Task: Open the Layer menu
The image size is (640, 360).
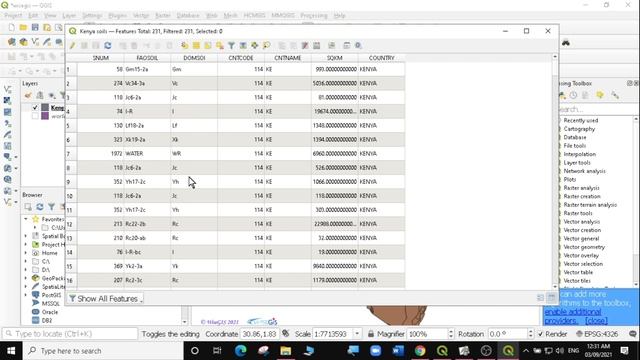Action: [x=69, y=16]
